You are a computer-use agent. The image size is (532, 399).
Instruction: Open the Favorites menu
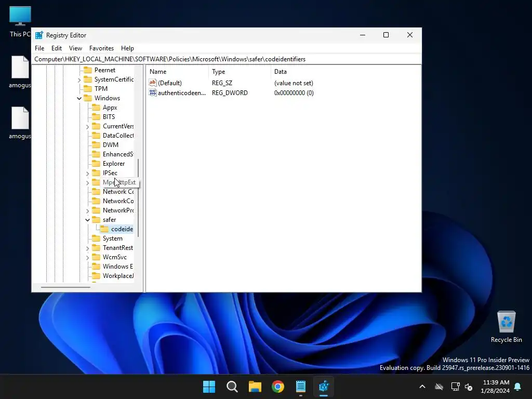101,48
